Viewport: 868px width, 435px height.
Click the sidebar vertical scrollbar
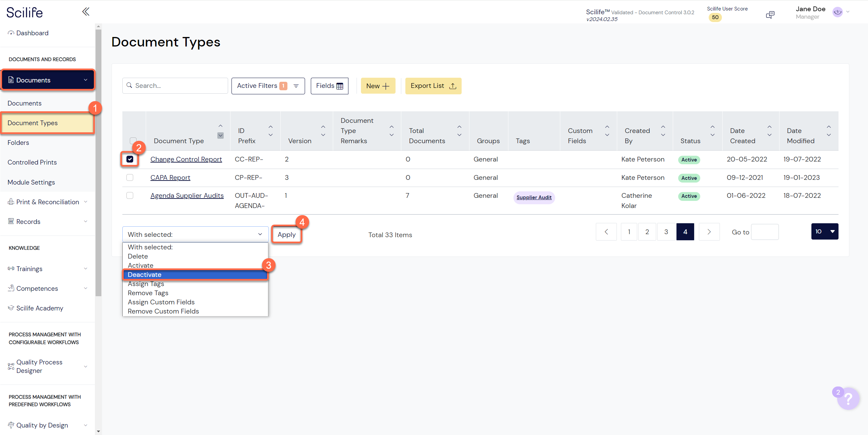(98, 163)
